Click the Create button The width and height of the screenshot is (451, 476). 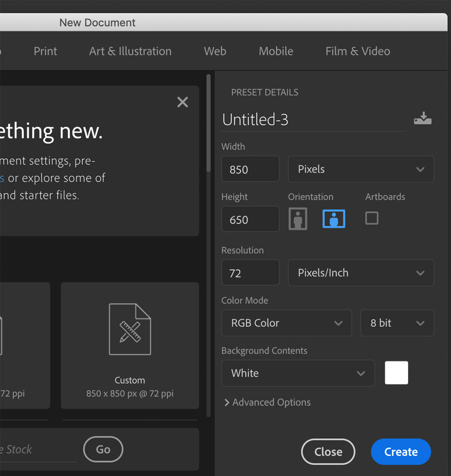(401, 452)
